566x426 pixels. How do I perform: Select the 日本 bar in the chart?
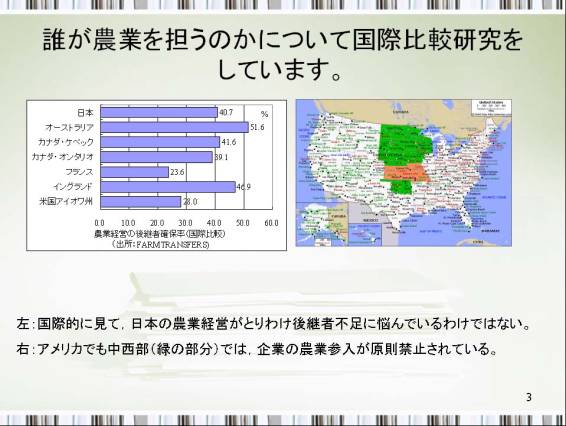pyautogui.click(x=159, y=113)
